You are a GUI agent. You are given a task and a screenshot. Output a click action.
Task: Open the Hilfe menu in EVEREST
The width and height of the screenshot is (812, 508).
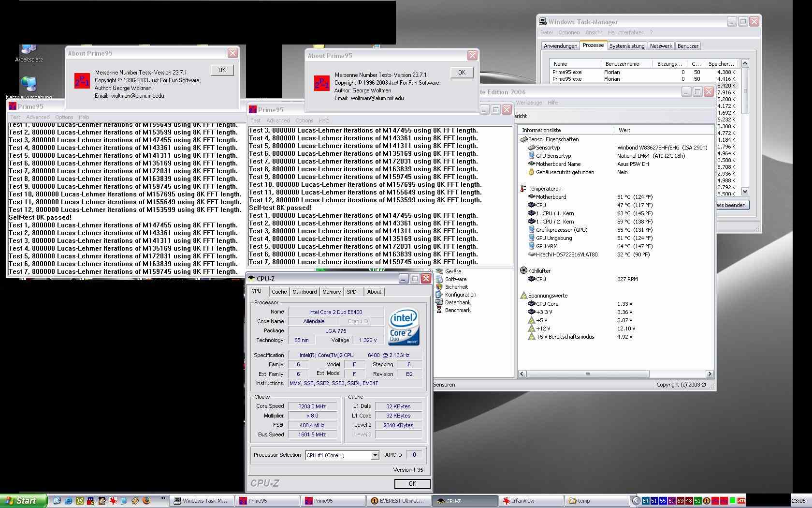[x=553, y=103]
